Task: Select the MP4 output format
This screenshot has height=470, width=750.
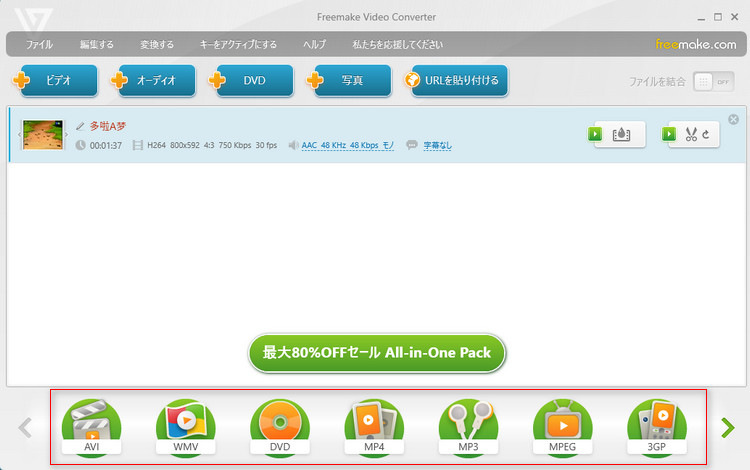Action: (x=374, y=427)
